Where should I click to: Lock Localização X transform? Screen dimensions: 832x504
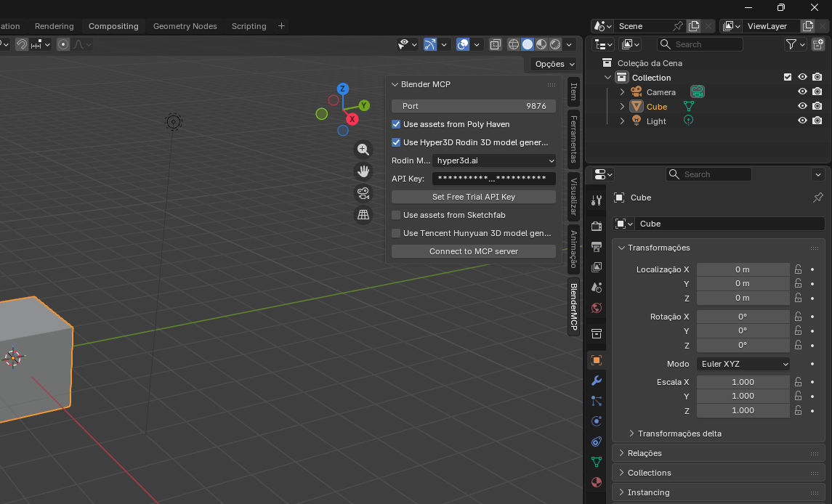798,269
